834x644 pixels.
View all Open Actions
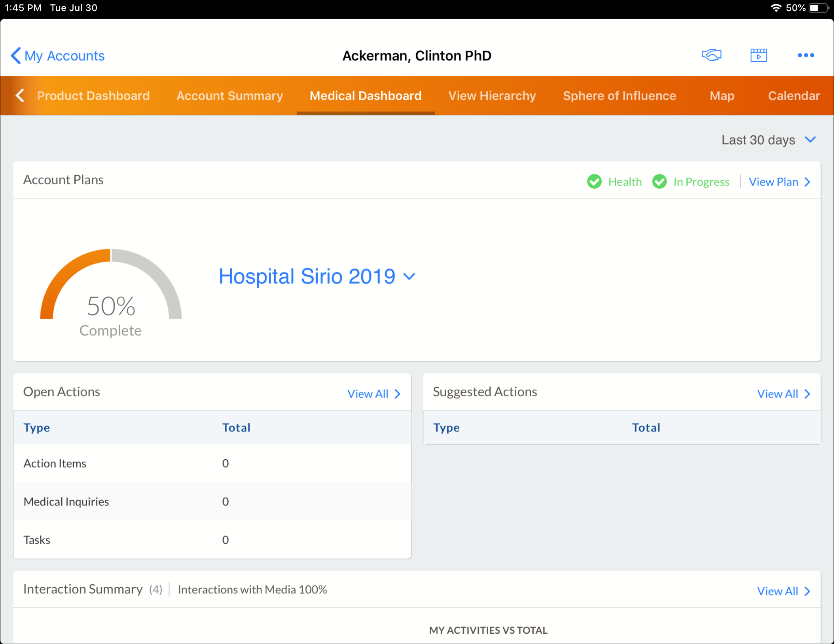click(373, 394)
